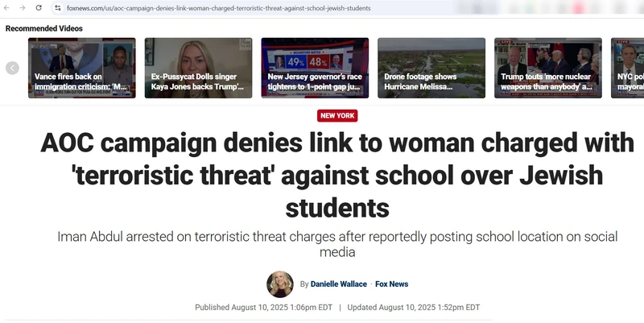Viewport: 644px width, 323px height.
Task: Focus the foxnews.com address bar URL
Action: tap(218, 8)
